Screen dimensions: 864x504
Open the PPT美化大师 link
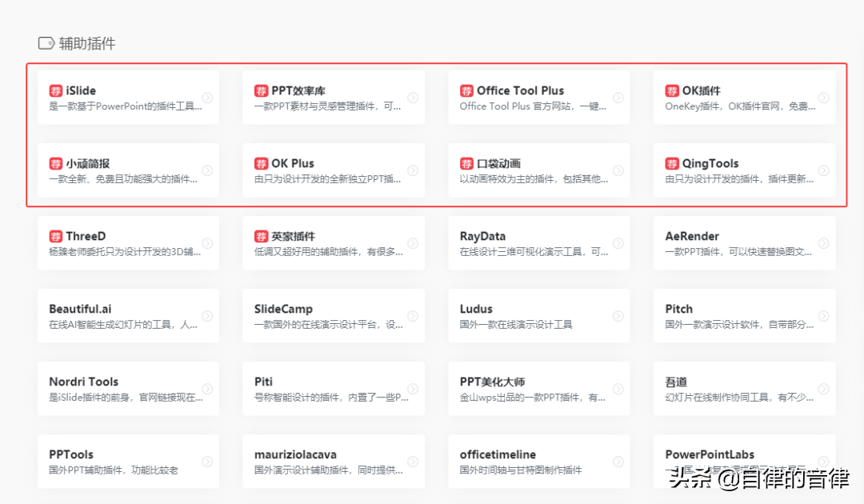539,388
